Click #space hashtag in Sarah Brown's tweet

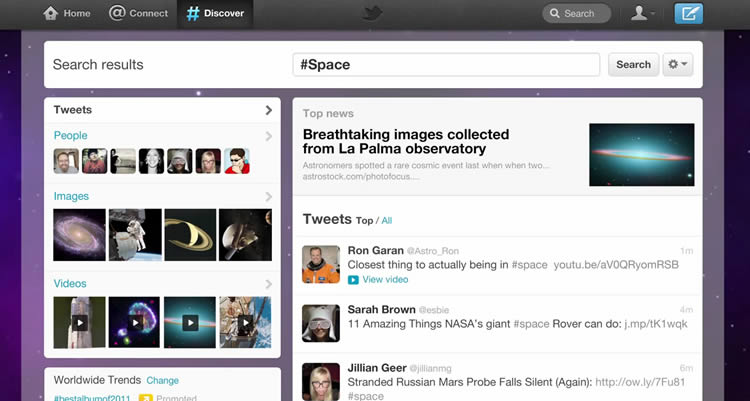(x=531, y=324)
